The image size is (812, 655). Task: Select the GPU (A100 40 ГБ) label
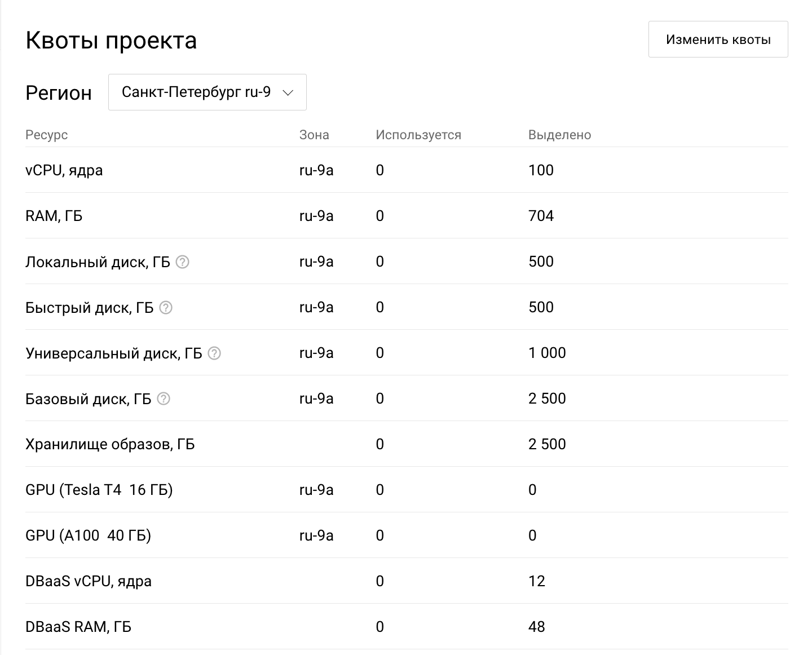click(x=88, y=535)
